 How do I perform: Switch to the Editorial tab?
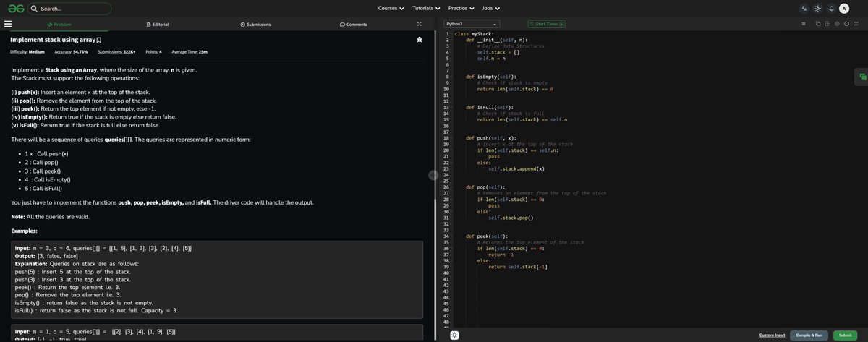pos(158,24)
